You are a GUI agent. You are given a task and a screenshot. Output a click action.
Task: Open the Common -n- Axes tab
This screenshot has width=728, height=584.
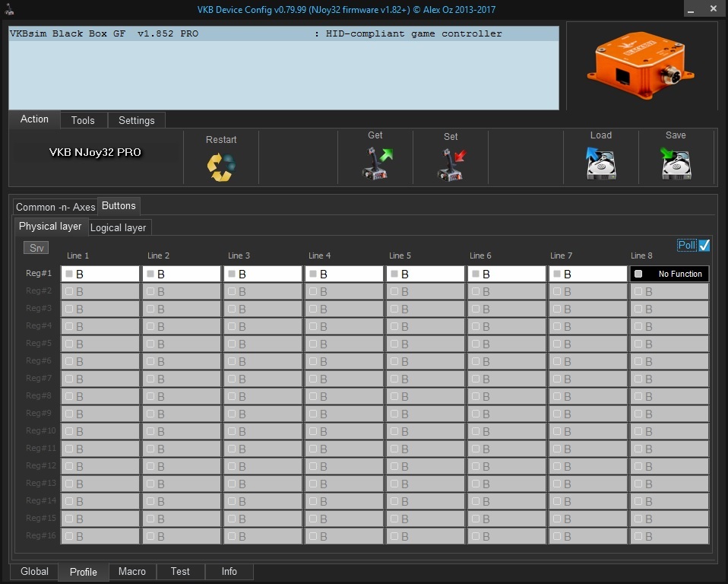pyautogui.click(x=55, y=207)
